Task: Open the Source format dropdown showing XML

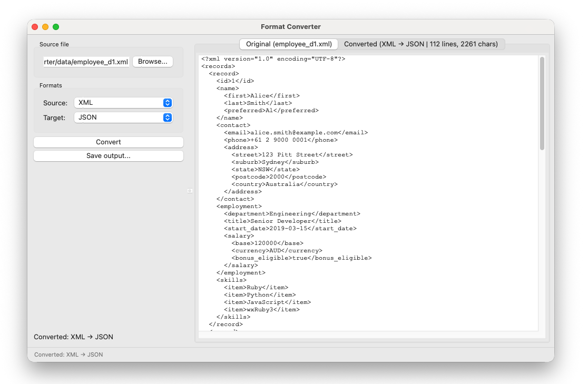Action: pyautogui.click(x=123, y=103)
